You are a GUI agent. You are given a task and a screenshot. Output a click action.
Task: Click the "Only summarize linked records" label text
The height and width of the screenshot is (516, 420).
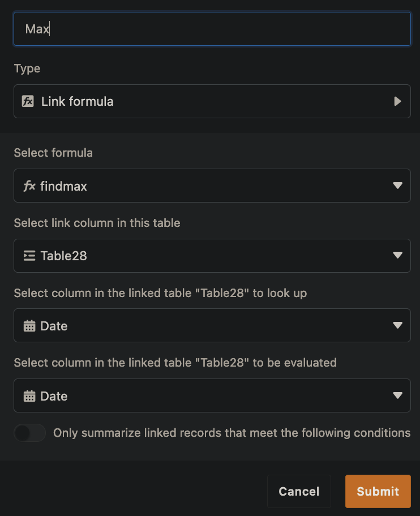232,433
